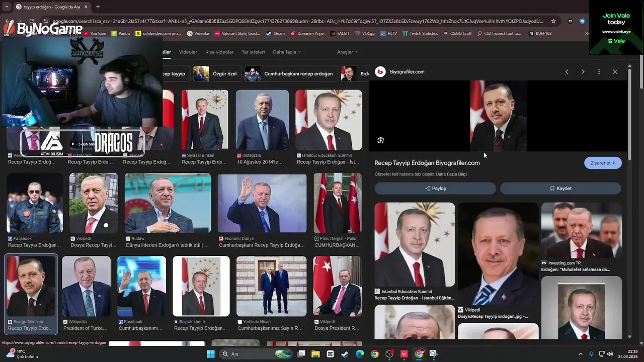This screenshot has height=362, width=644.
Task: Switch to Videolar search tab
Action: (188, 52)
